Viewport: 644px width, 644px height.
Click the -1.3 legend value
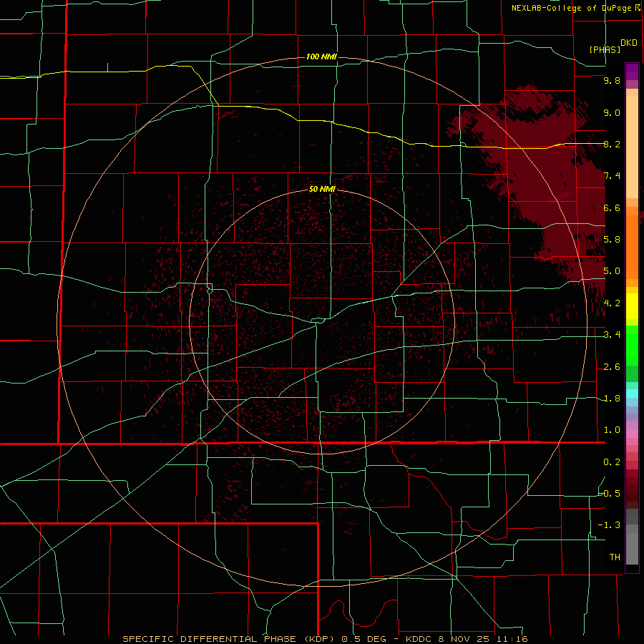pyautogui.click(x=610, y=525)
